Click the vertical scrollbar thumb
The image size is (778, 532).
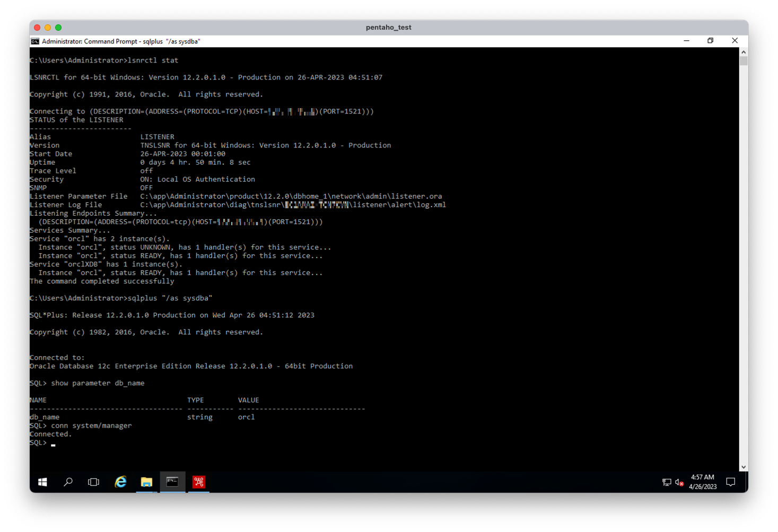[744, 61]
